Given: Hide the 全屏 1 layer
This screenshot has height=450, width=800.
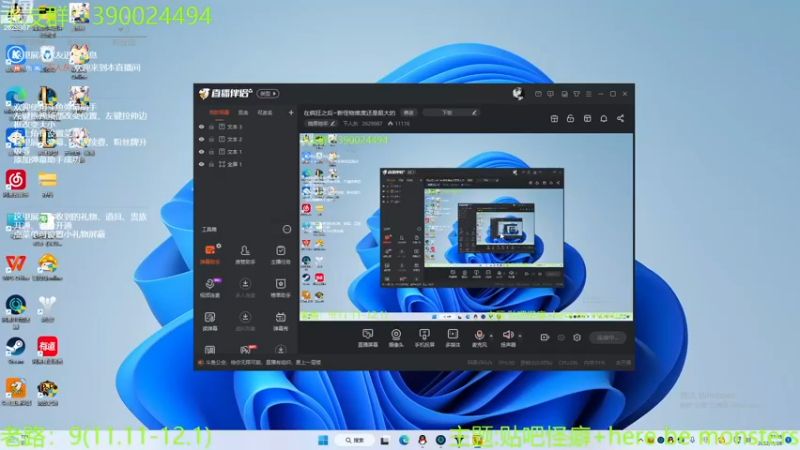Looking at the screenshot, I should (201, 164).
